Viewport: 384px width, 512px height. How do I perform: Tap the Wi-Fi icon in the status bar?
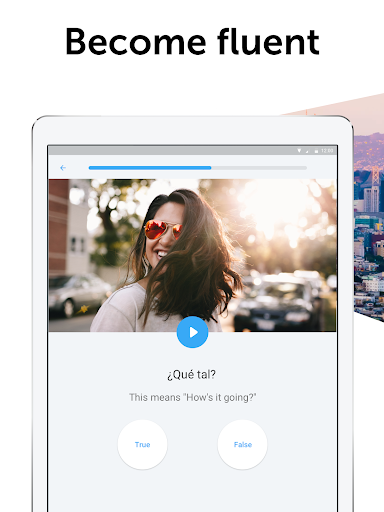(299, 151)
